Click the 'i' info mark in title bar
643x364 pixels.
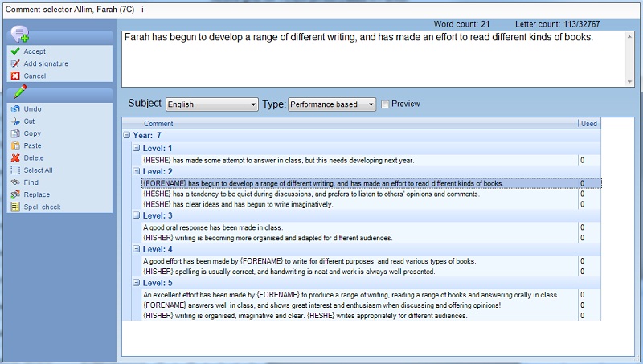click(x=142, y=10)
